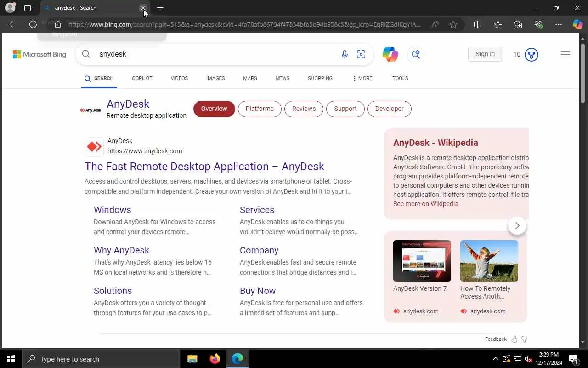Show hidden system tray icons

495,359
